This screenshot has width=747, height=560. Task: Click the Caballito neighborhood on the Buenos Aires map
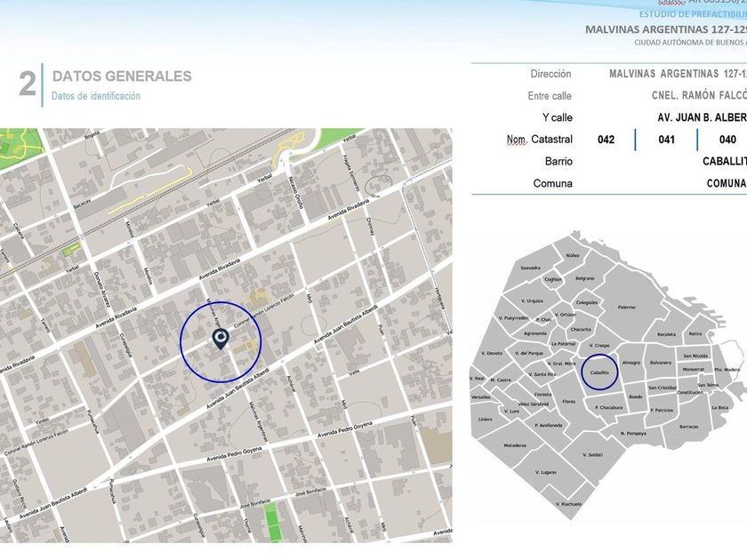[x=598, y=372]
